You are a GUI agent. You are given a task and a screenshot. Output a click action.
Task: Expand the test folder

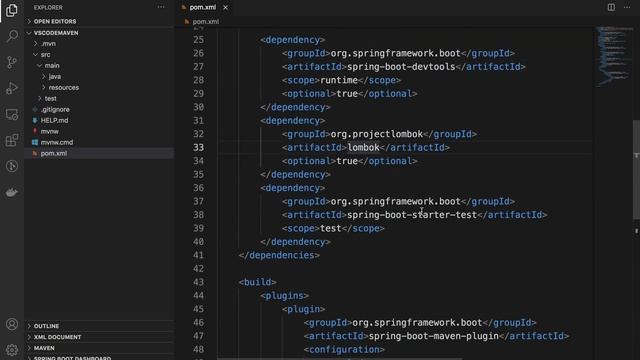(x=99, y=99)
